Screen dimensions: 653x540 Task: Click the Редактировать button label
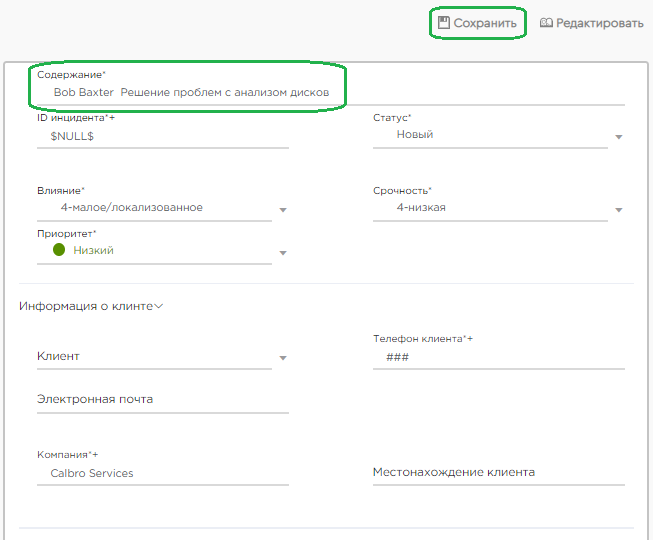[x=600, y=23]
